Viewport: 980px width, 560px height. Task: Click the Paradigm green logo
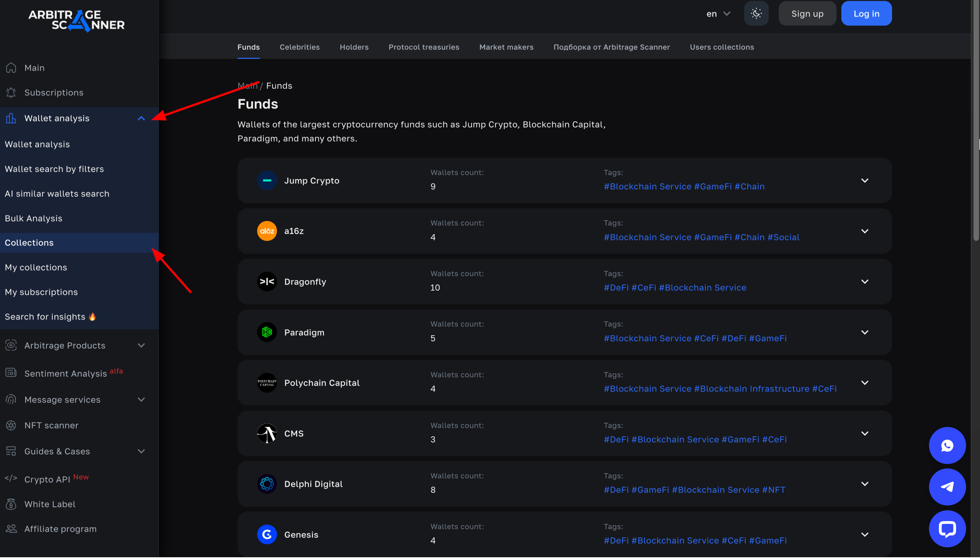(x=267, y=332)
